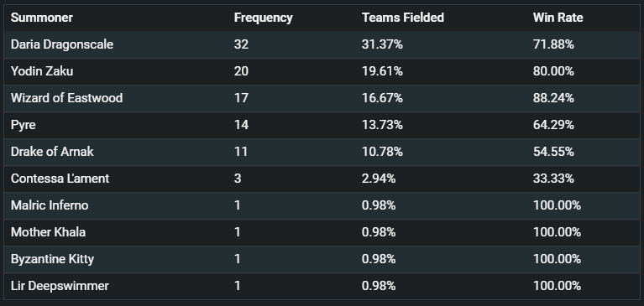Select the 80.00% win rate value
Screen dimensions: 644x306
click(553, 71)
